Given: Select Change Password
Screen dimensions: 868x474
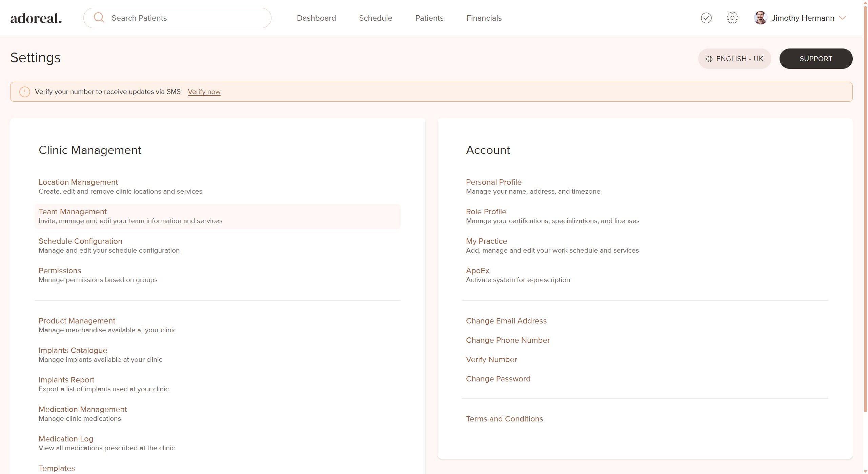Looking at the screenshot, I should click(498, 379).
